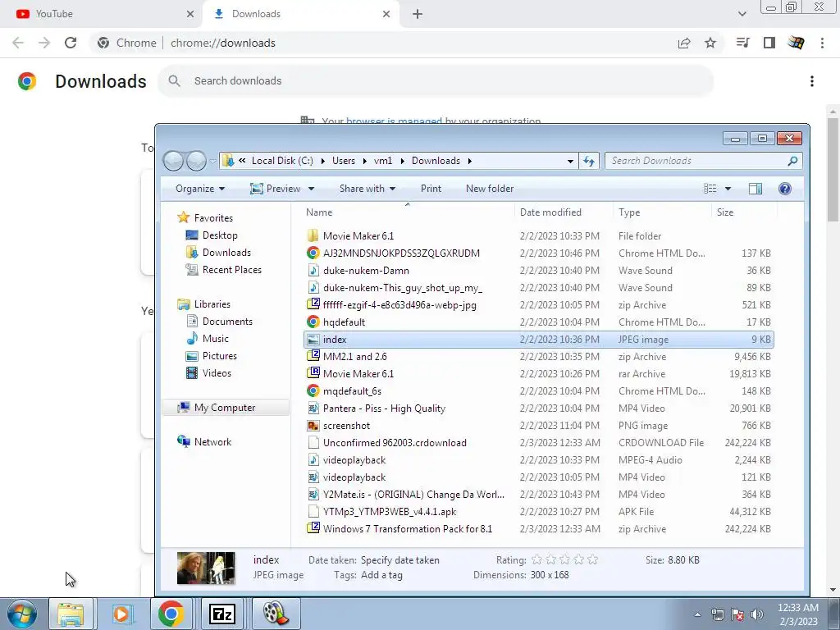Open the Share with menu
840x630 pixels.
click(367, 189)
